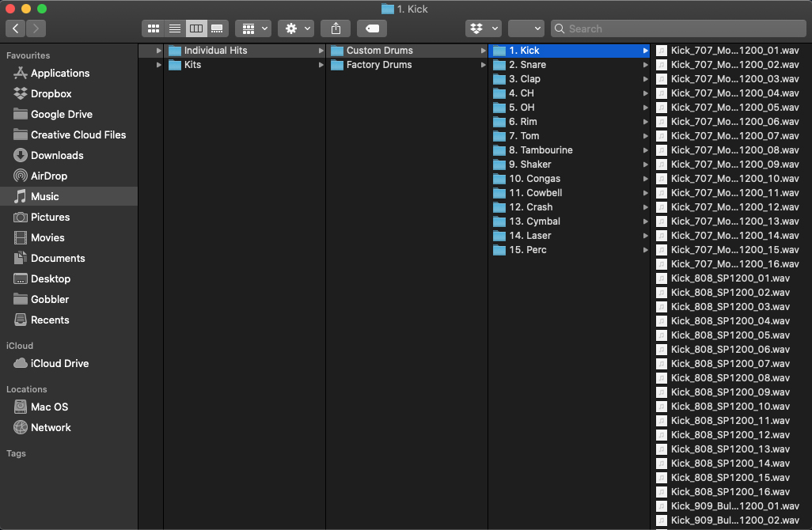The image size is (812, 530).
Task: Open Movies in the sidebar
Action: [x=69, y=237]
